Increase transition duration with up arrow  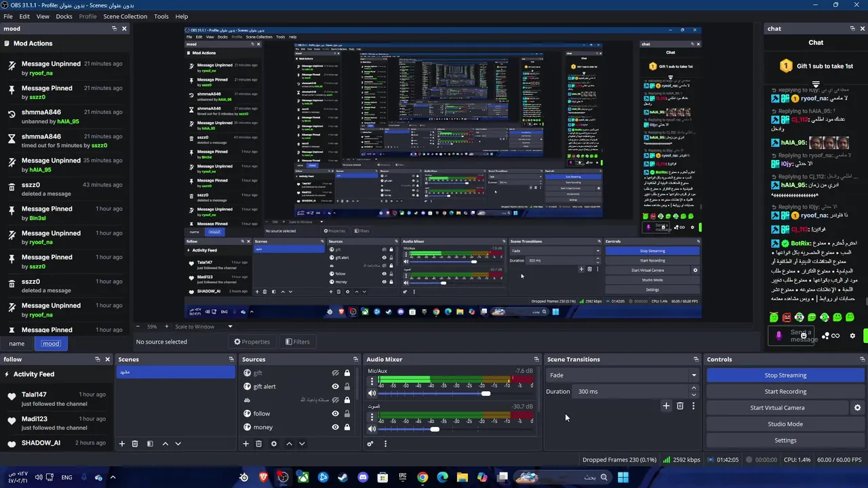(693, 388)
